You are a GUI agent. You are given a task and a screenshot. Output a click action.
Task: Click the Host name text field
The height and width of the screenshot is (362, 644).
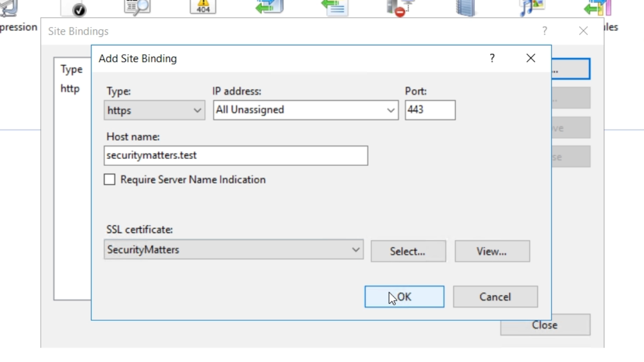tap(235, 156)
